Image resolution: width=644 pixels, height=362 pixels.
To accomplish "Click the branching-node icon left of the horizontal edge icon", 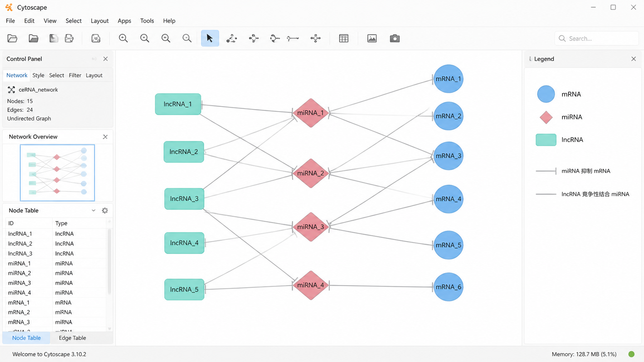I will pos(275,38).
